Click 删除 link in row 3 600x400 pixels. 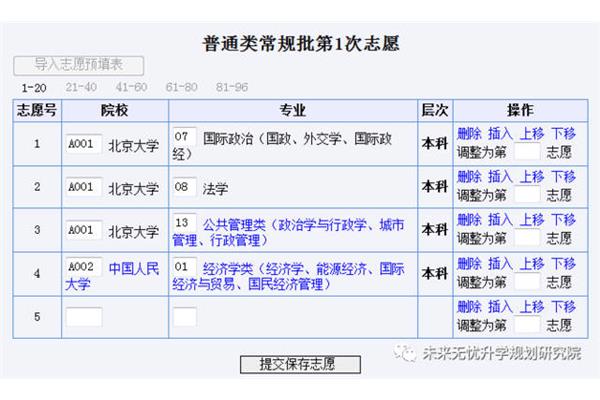(x=470, y=220)
